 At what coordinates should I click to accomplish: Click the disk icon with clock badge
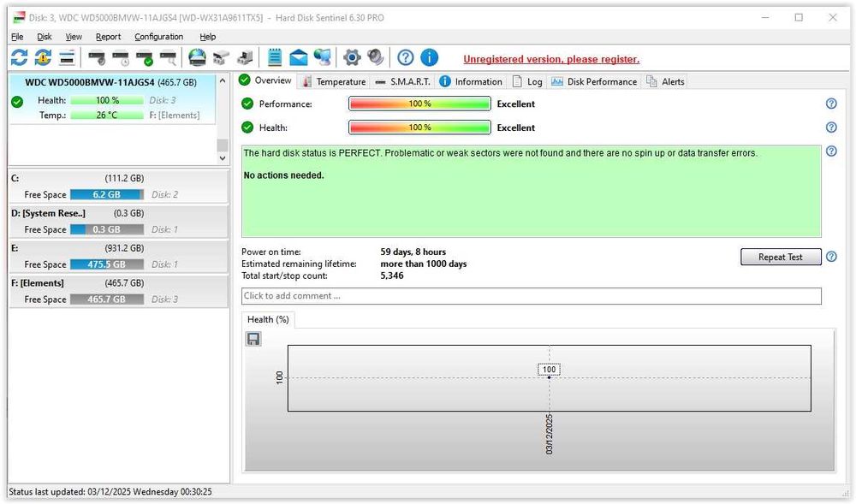[x=121, y=57]
